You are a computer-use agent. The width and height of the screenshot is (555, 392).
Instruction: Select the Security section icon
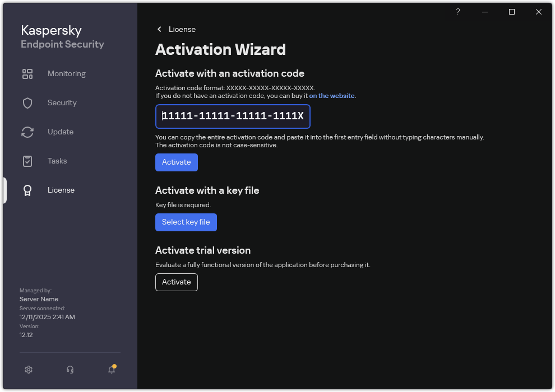27,102
